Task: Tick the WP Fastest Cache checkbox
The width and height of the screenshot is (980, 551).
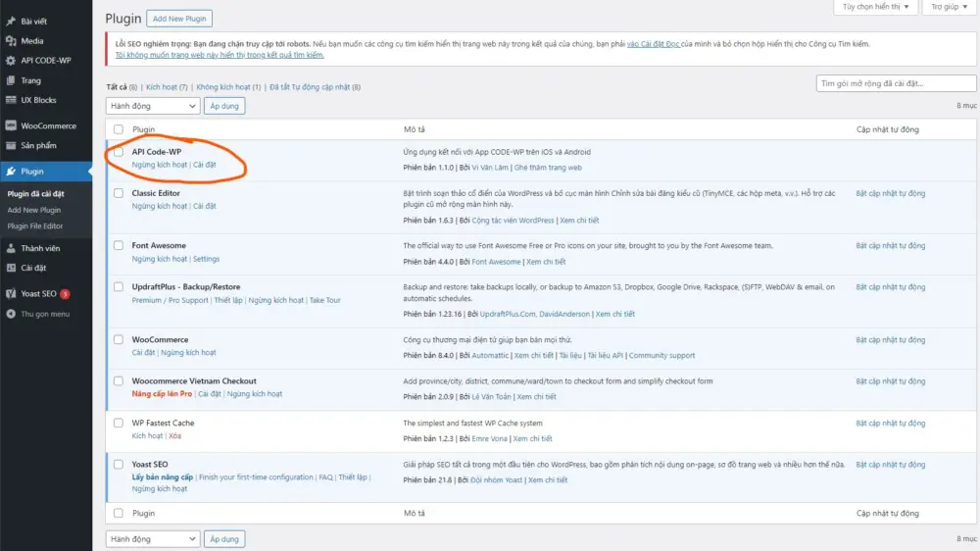Action: point(119,424)
